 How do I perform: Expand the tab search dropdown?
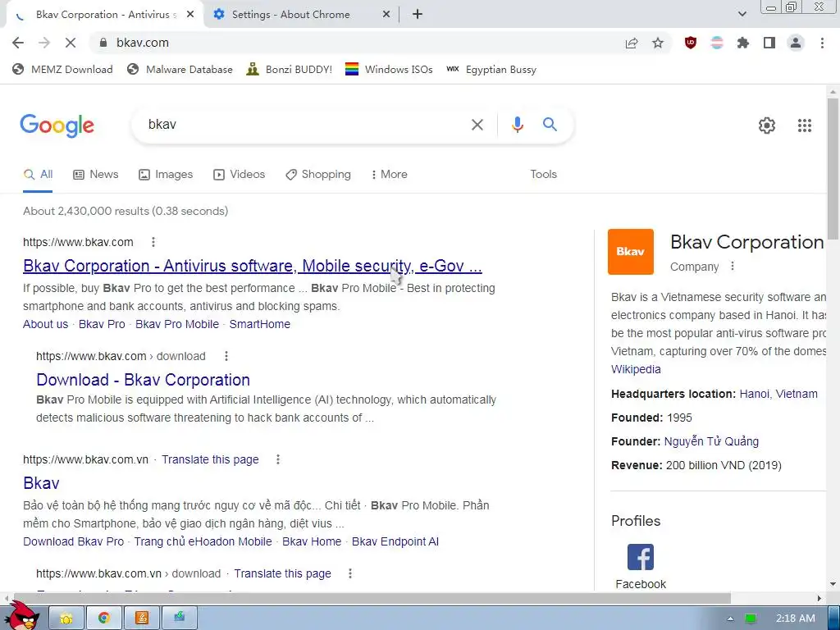(x=742, y=15)
